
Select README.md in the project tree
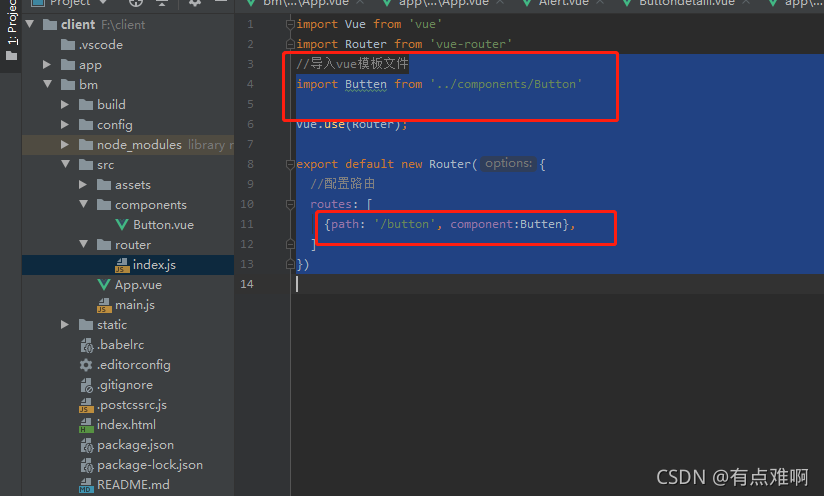(x=133, y=484)
